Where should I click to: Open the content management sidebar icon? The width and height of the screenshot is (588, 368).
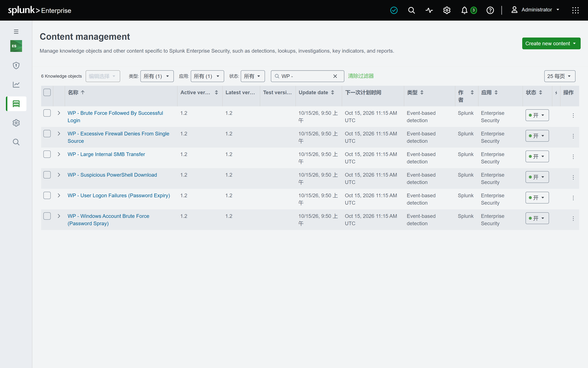16,104
